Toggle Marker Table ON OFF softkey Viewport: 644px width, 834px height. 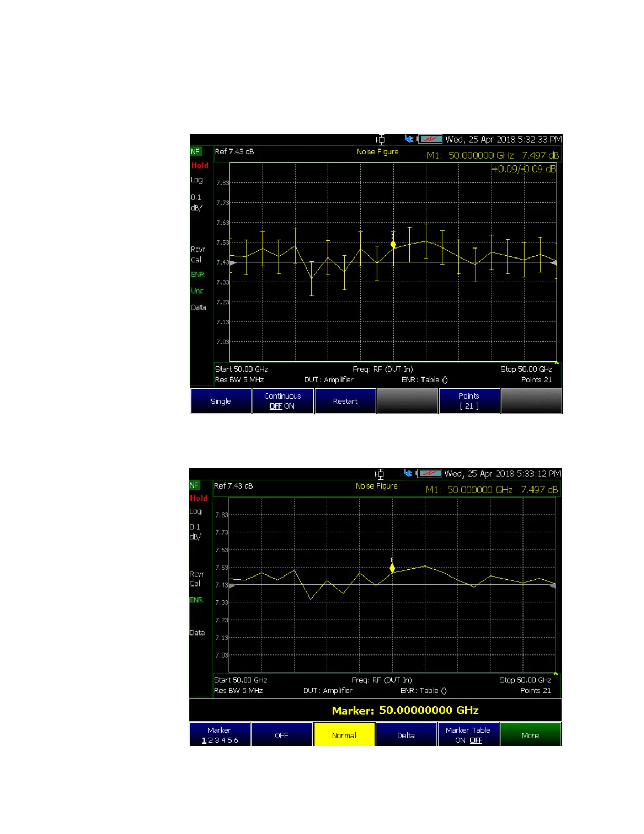click(x=468, y=734)
